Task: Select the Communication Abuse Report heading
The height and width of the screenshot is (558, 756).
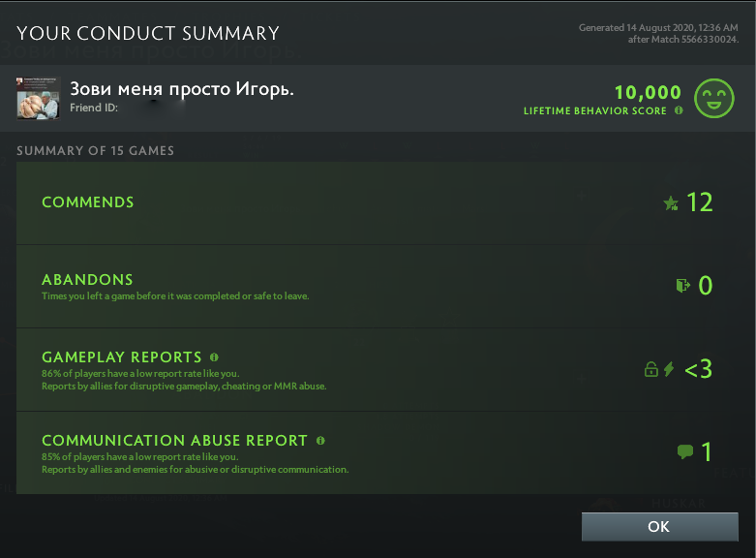Action: pos(174,440)
